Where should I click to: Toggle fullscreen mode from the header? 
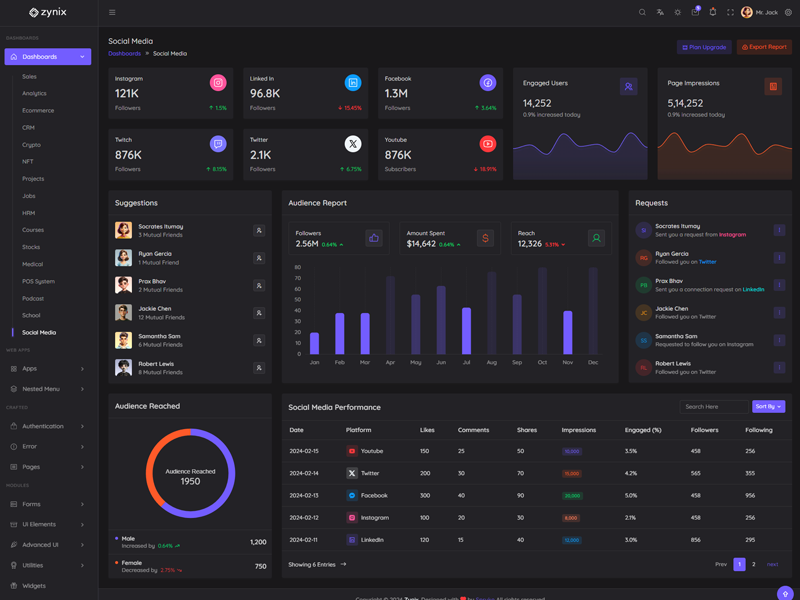click(x=730, y=13)
